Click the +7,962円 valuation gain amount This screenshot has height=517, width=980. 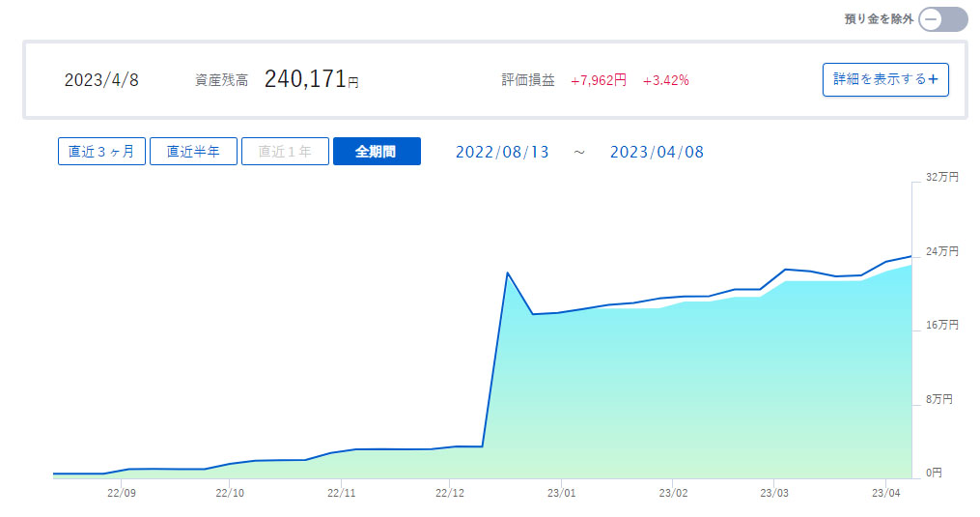pyautogui.click(x=598, y=81)
